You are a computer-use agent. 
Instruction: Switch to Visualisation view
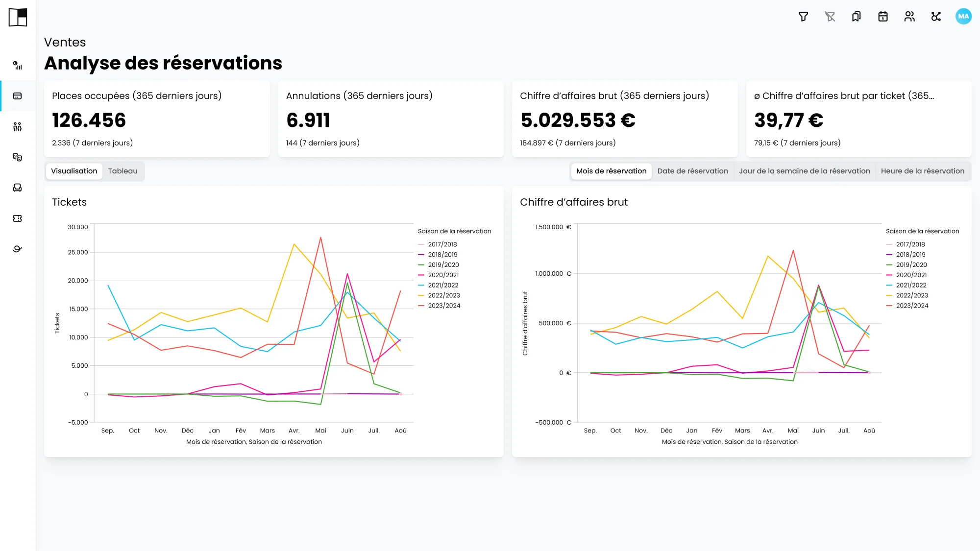point(74,171)
